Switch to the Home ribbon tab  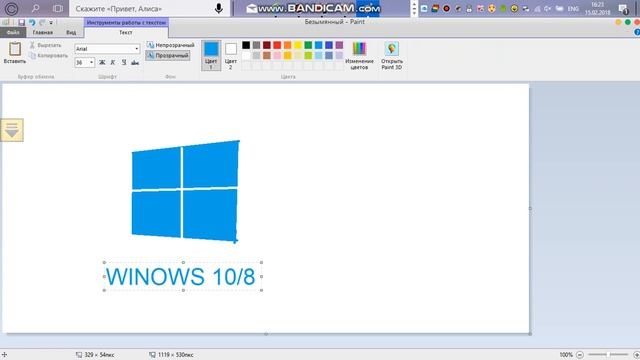coord(42,32)
